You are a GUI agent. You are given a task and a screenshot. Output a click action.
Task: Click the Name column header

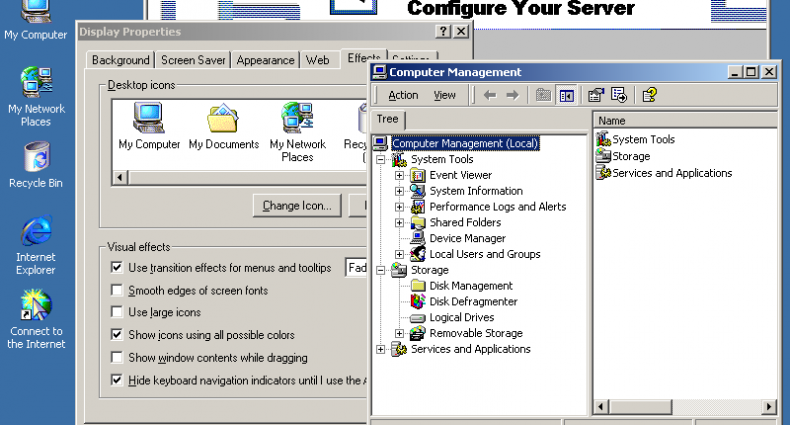pos(685,120)
